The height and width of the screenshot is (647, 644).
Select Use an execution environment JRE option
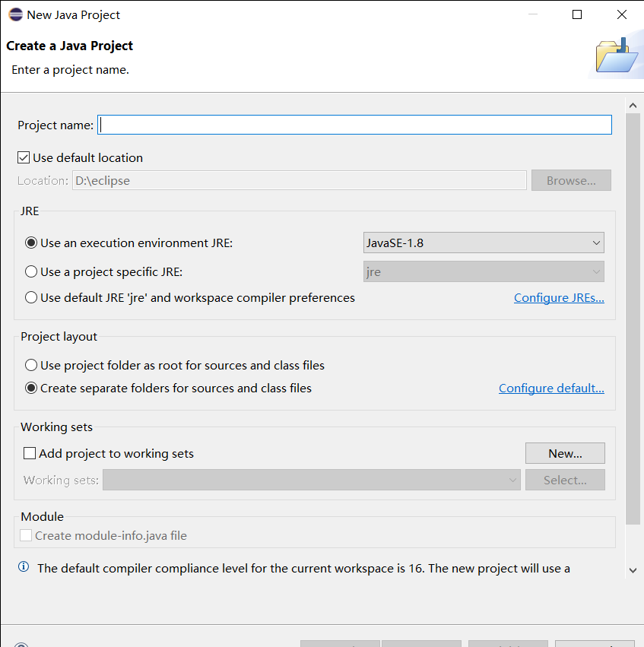[x=31, y=243]
